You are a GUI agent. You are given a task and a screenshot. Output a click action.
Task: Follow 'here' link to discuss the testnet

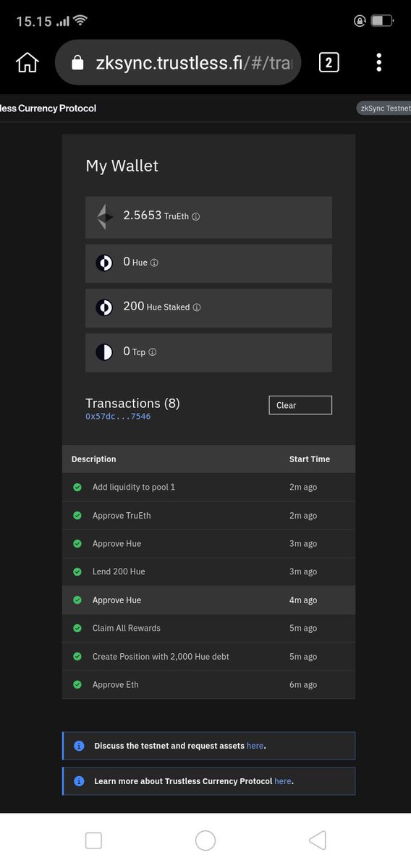point(255,746)
